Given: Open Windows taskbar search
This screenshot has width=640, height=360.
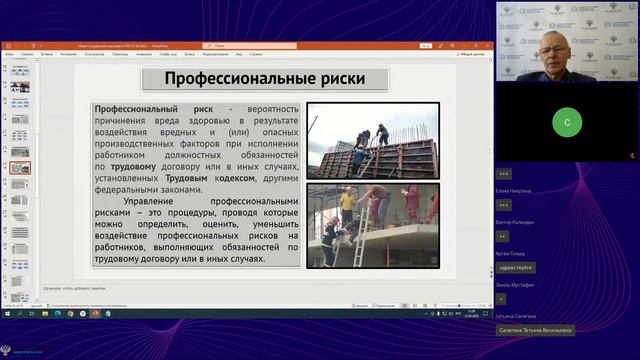Looking at the screenshot, I should tap(20, 313).
